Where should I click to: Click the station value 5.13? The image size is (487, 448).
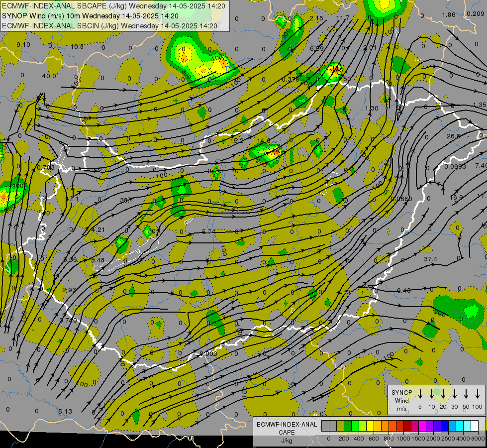pos(65,411)
